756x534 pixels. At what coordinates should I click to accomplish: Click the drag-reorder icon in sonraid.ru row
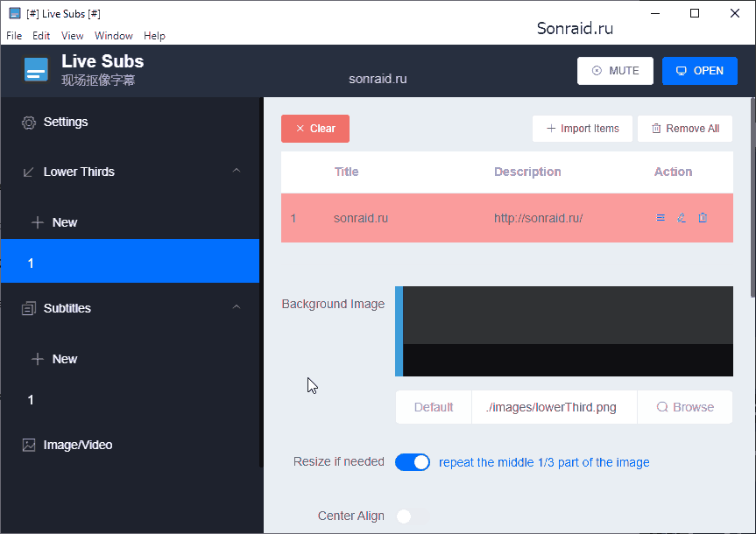click(661, 218)
